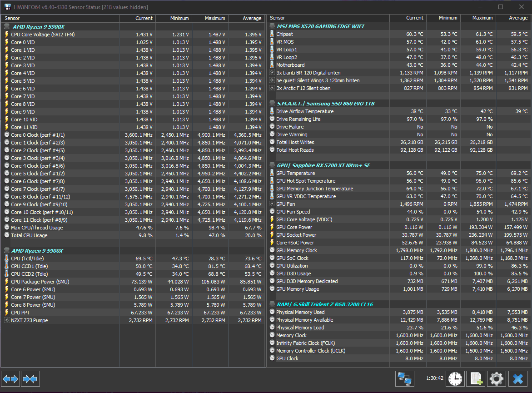Click left panel Sensor column header
The height and width of the screenshot is (393, 532).
tap(60, 18)
